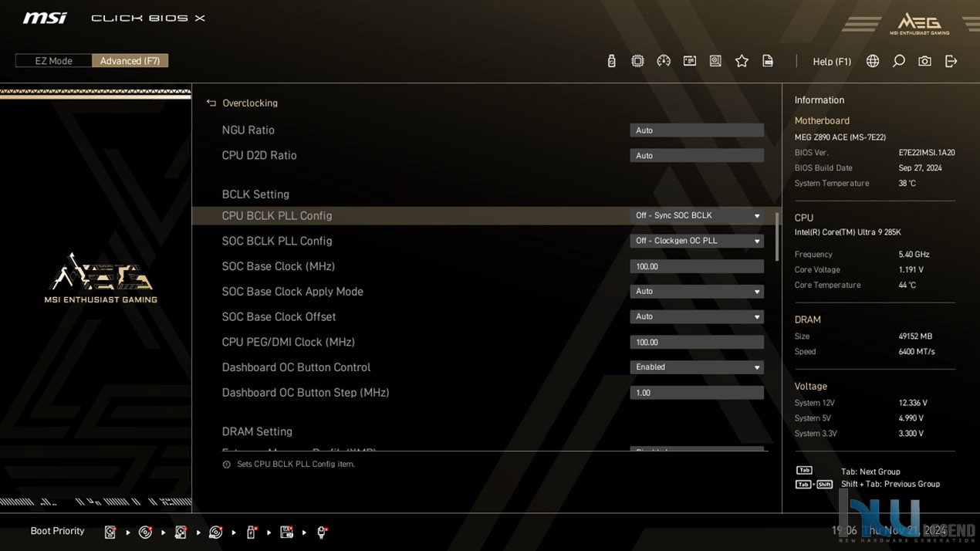Edit the SOC Base Clock (MHz) field
Image resolution: width=980 pixels, height=551 pixels.
pyautogui.click(x=697, y=266)
